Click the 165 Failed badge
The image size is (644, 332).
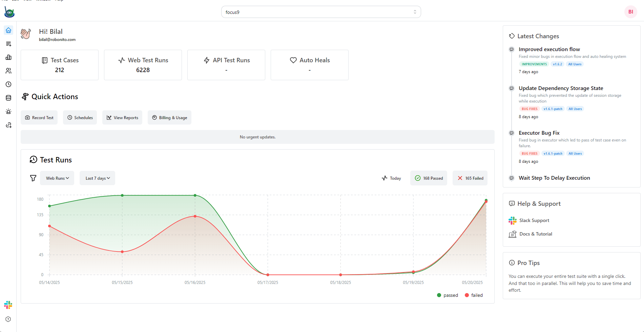point(470,178)
